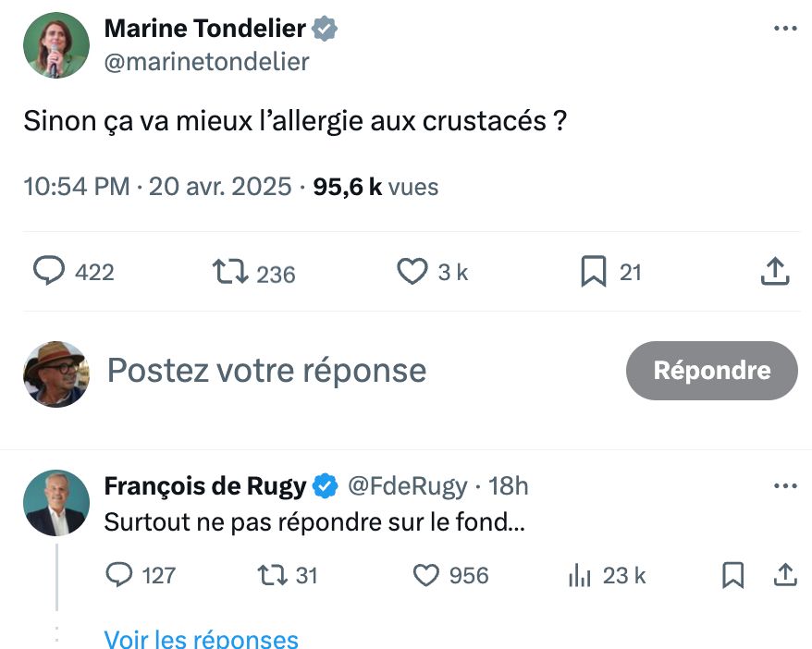Like François de Rugy's reply
Image resolution: width=812 pixels, height=649 pixels.
425,575
